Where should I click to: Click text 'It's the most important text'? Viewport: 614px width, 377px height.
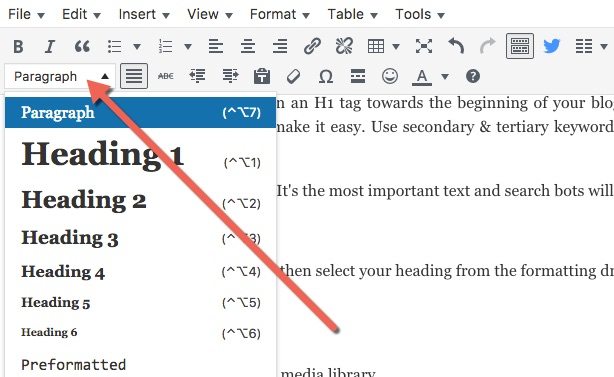pos(372,191)
